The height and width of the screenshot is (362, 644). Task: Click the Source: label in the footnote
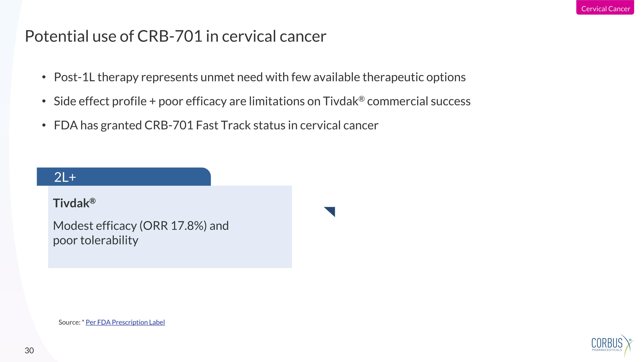pyautogui.click(x=69, y=322)
